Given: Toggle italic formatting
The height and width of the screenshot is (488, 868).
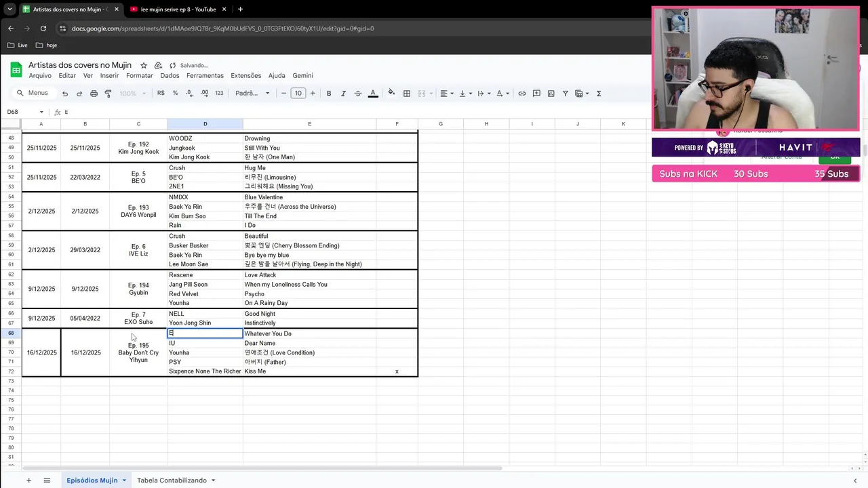Looking at the screenshot, I should (x=343, y=94).
